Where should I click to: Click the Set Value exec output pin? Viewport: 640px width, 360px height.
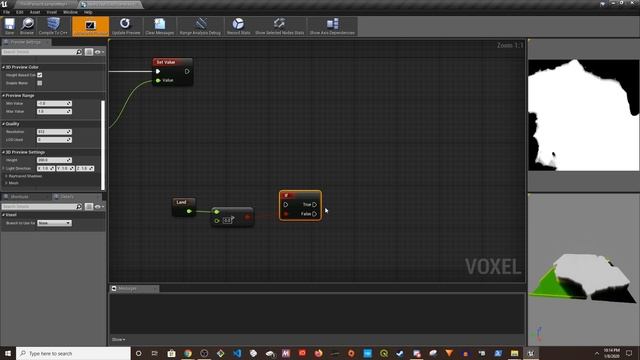click(187, 71)
